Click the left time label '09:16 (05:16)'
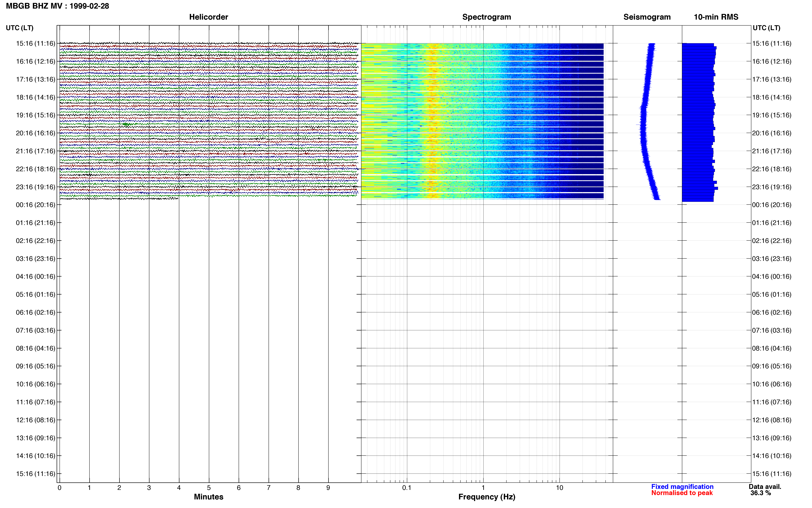812x508 pixels. tap(36, 366)
